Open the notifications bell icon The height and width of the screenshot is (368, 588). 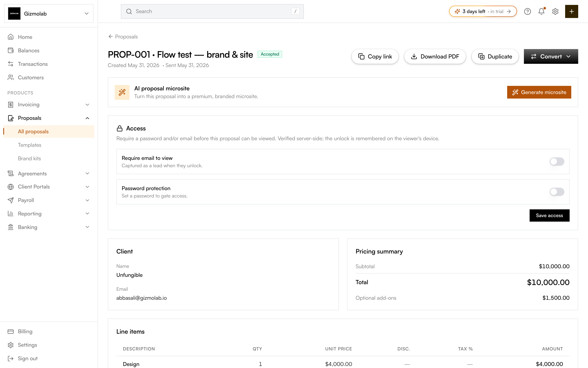pyautogui.click(x=541, y=11)
